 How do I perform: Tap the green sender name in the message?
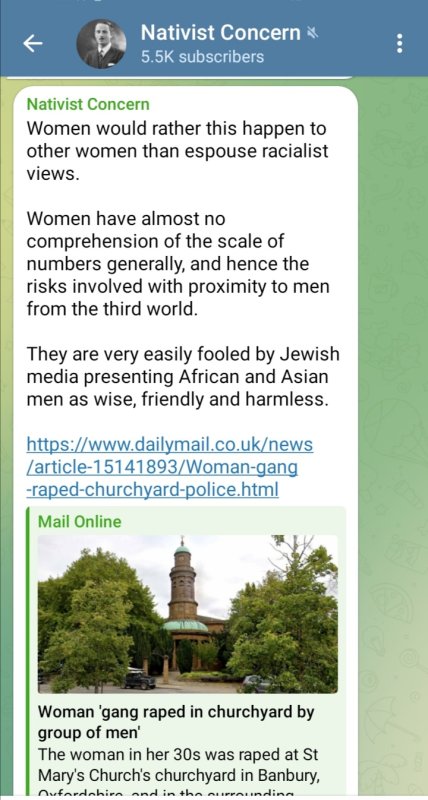point(88,104)
